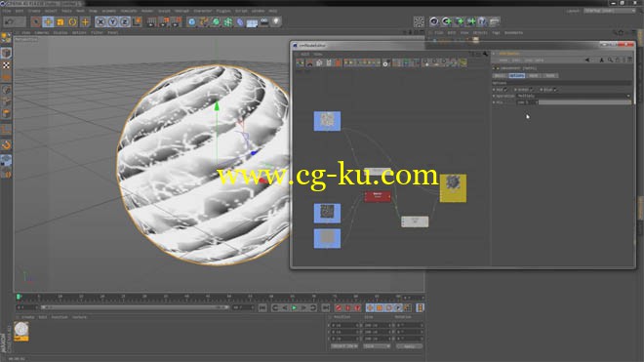Select the red node in node editor
Screen dimensions: 644x362
tap(378, 196)
